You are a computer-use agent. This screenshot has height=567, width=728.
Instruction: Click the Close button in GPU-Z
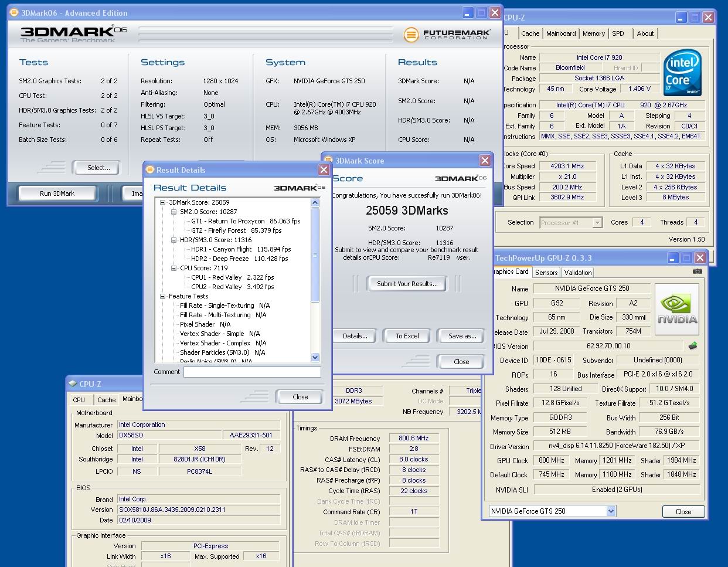(683, 511)
